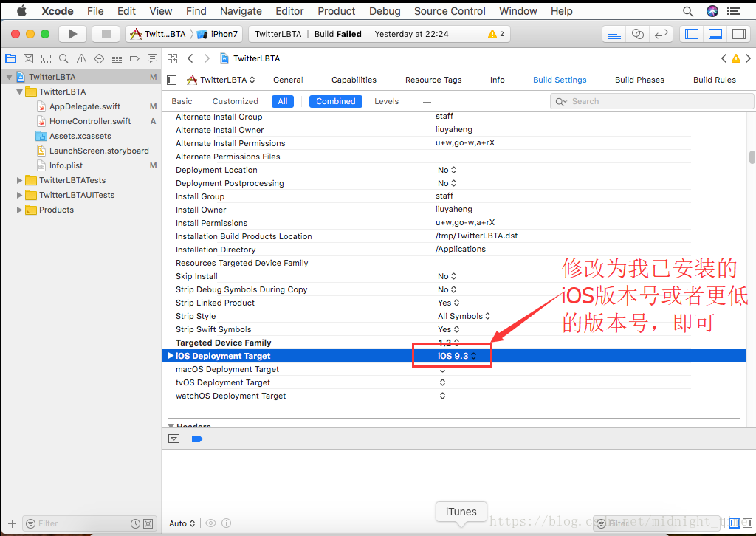The height and width of the screenshot is (536, 756).
Task: Toggle the project and targets list sidebar
Action: click(x=171, y=80)
